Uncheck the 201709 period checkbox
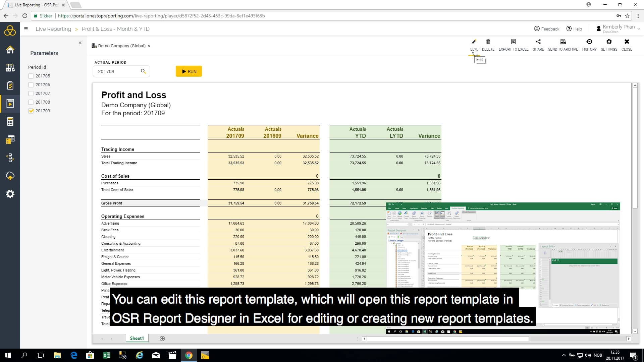Screen dimensions: 644x362 31,111
